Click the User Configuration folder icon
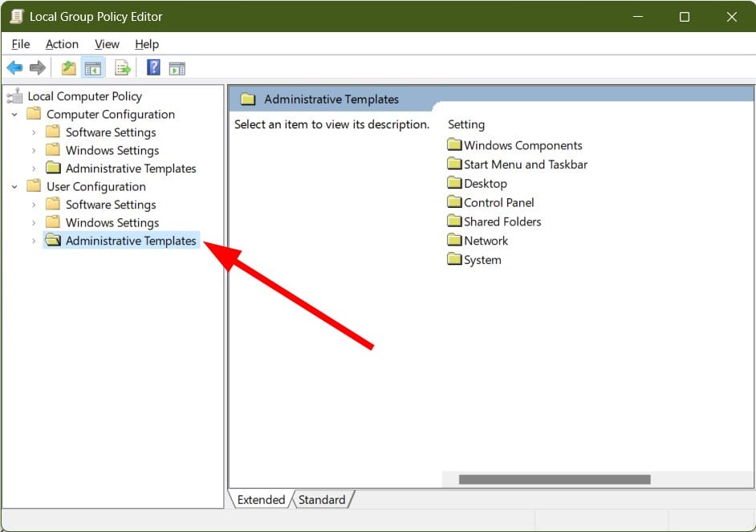The image size is (756, 532). point(34,186)
